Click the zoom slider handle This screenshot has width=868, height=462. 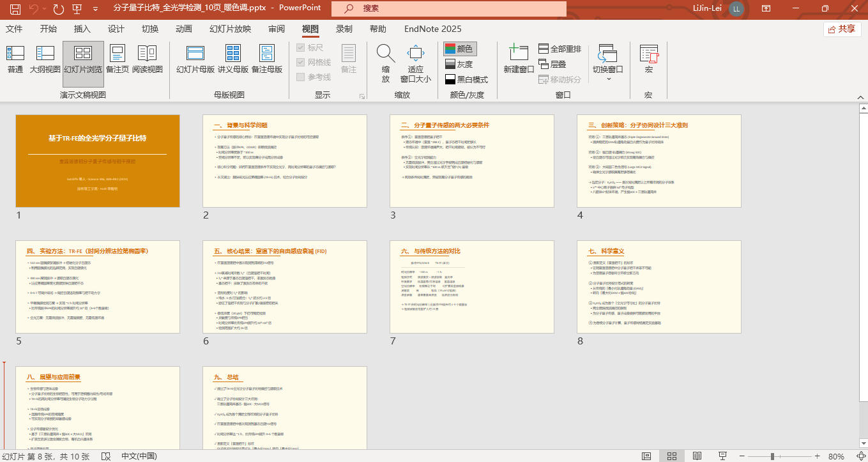coord(773,456)
